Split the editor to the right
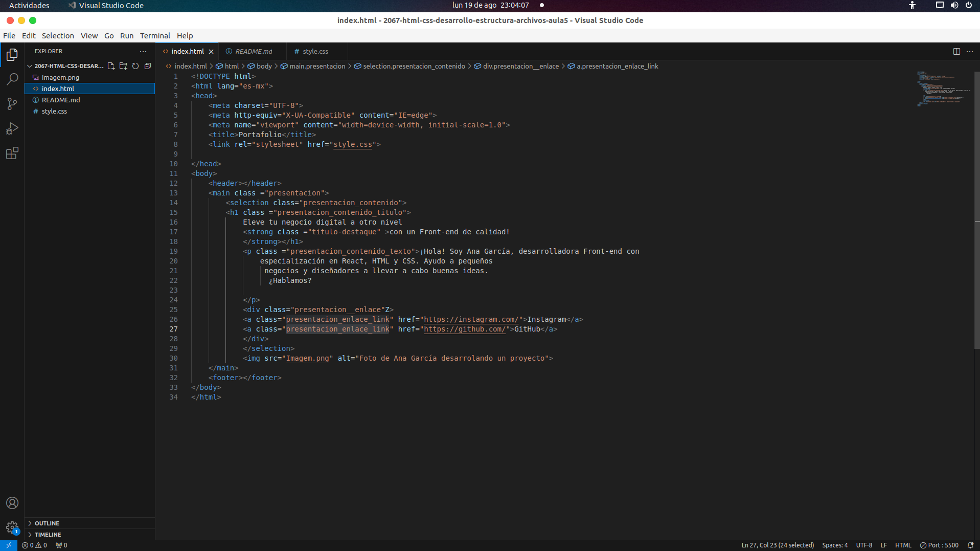This screenshot has height=551, width=980. pyautogui.click(x=956, y=51)
